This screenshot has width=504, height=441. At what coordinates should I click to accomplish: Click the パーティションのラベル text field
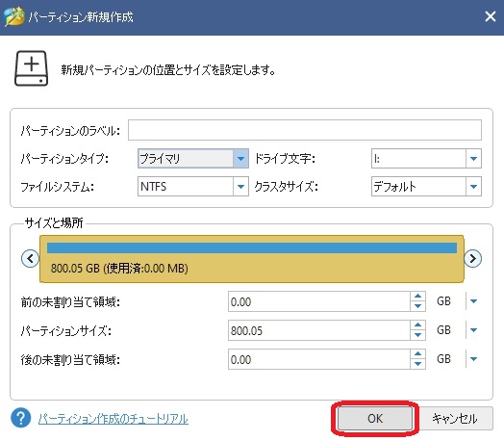tap(305, 130)
